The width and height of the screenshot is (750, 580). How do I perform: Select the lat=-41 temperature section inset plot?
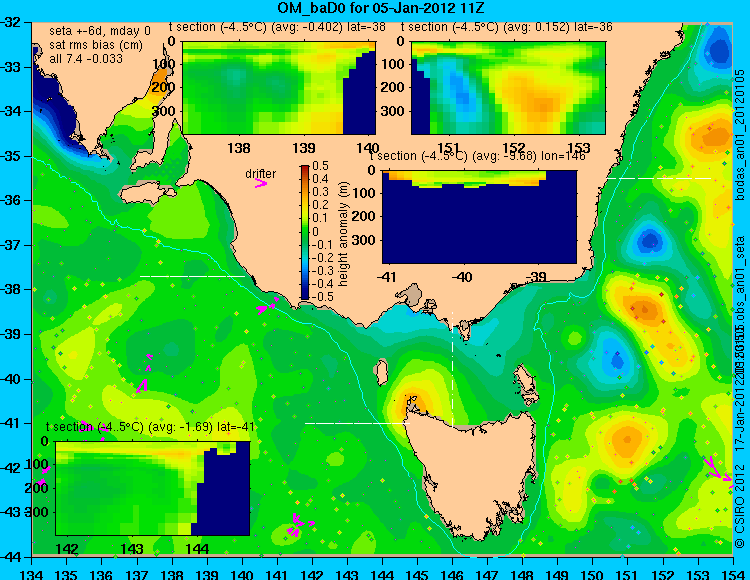[153, 488]
